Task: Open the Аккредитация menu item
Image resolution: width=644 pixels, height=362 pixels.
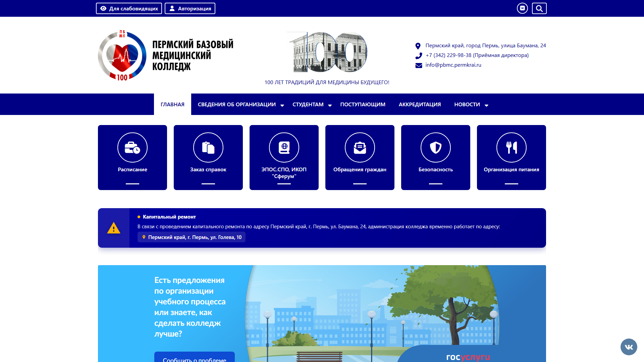Action: pos(420,105)
